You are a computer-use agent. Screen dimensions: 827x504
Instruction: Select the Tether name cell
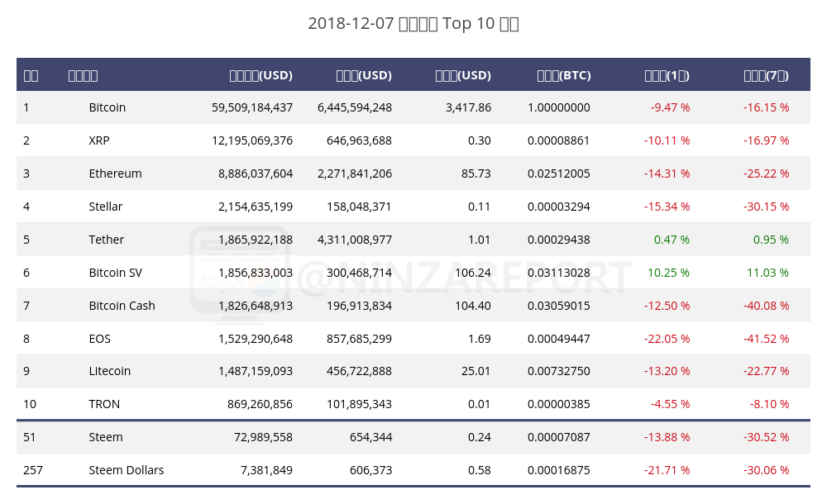[x=106, y=240]
